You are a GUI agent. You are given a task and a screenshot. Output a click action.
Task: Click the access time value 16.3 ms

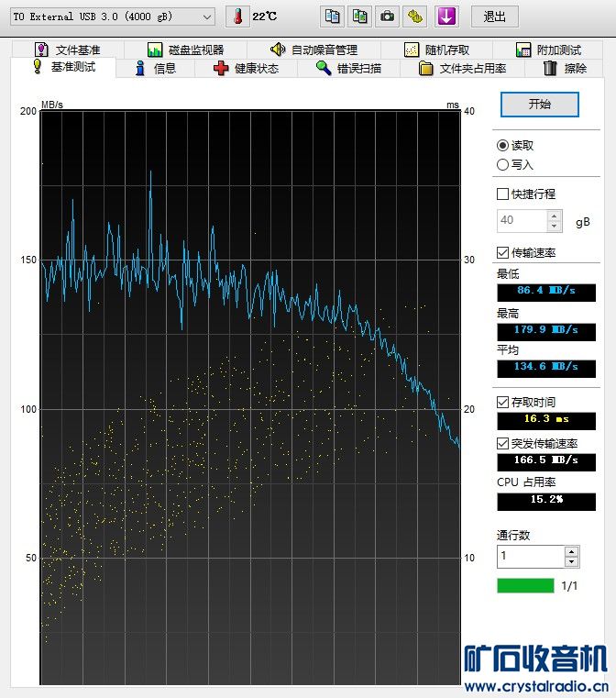click(x=546, y=421)
